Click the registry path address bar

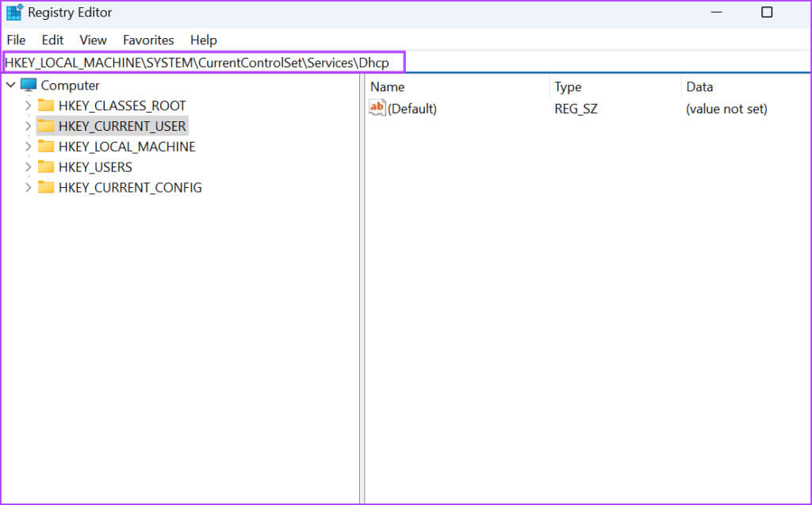pos(406,63)
